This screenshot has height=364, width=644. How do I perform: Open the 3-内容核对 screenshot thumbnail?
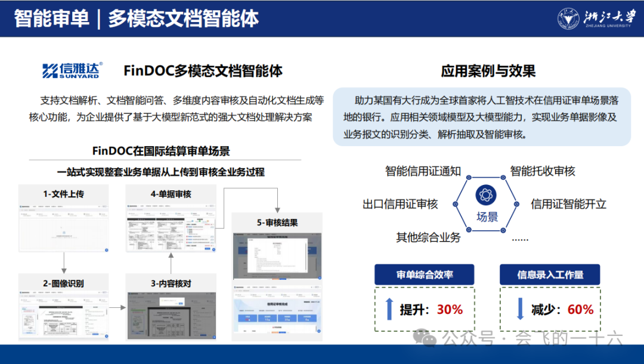tap(171, 316)
